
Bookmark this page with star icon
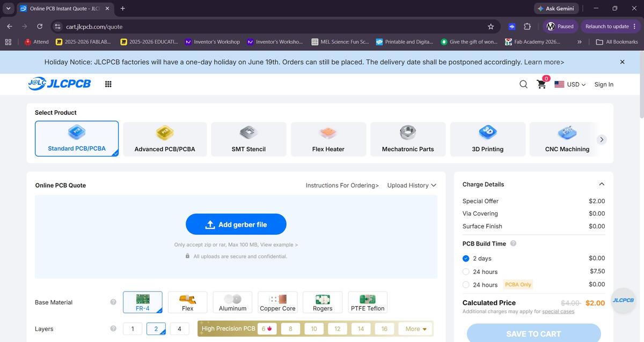click(491, 26)
